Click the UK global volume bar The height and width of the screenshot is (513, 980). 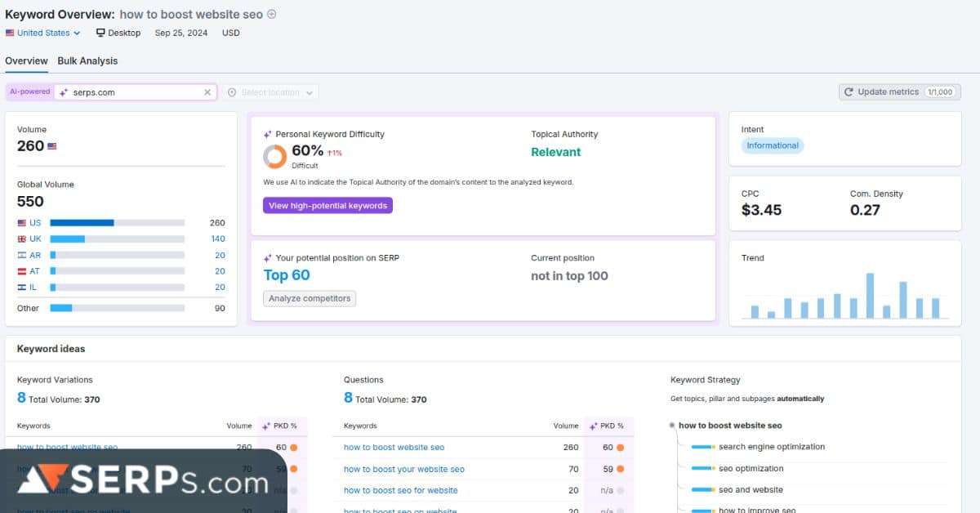pyautogui.click(x=117, y=239)
